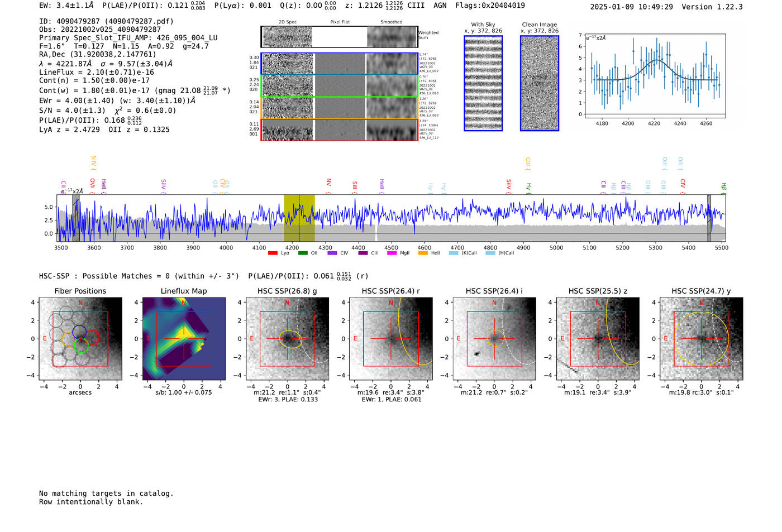Click the OII green legend swatch

[303, 253]
